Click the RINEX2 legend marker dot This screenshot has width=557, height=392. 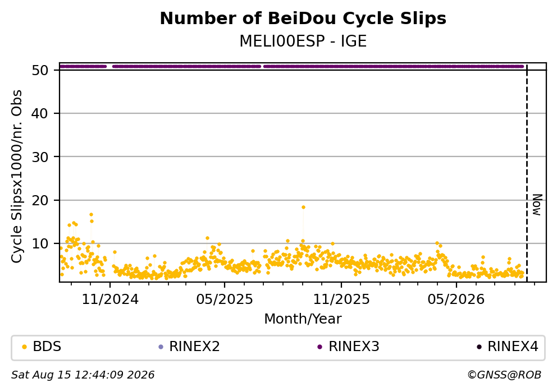click(161, 347)
